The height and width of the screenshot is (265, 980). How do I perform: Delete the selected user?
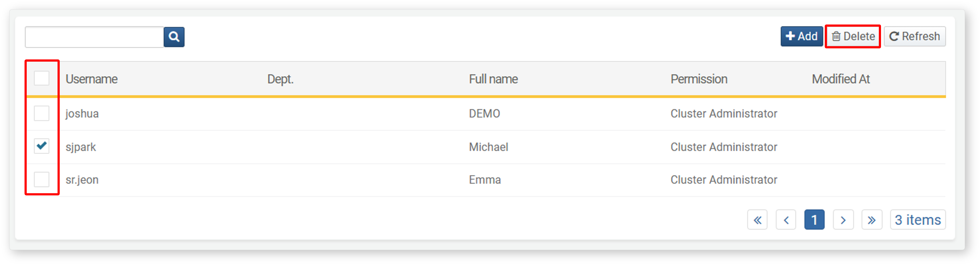(853, 36)
